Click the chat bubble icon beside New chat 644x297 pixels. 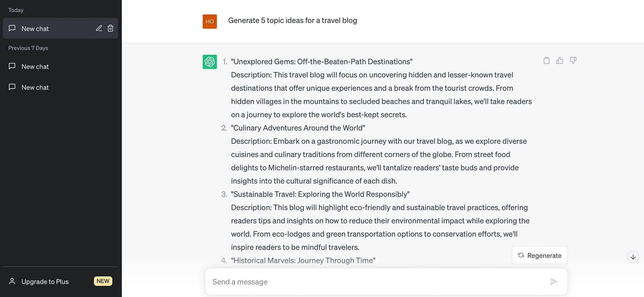coord(12,28)
